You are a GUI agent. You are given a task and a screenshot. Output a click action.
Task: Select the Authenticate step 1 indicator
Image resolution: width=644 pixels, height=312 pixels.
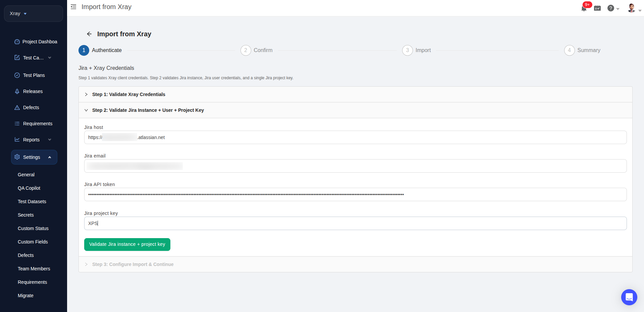click(84, 50)
